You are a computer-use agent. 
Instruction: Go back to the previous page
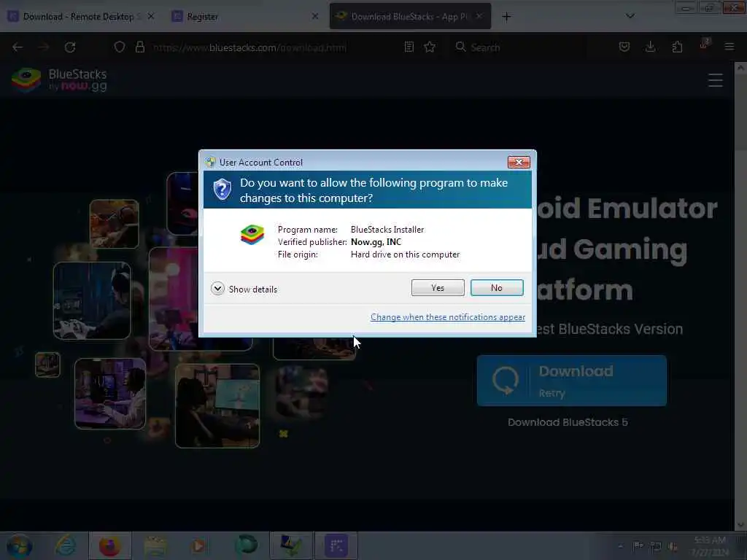tap(18, 47)
